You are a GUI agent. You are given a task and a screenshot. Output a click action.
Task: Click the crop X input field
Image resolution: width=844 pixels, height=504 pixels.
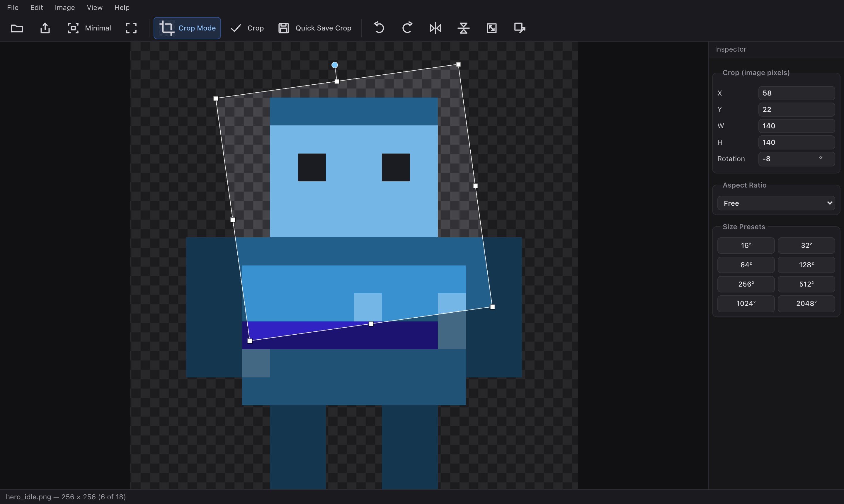(797, 93)
